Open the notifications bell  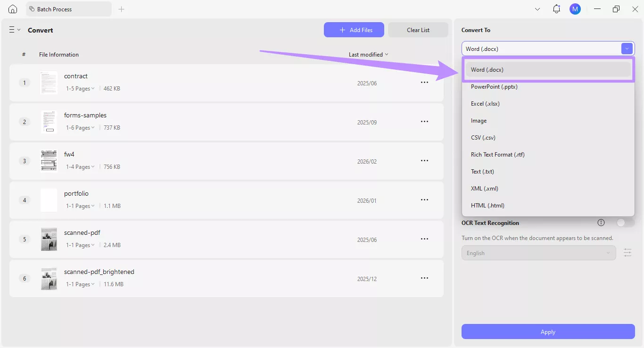tap(556, 8)
